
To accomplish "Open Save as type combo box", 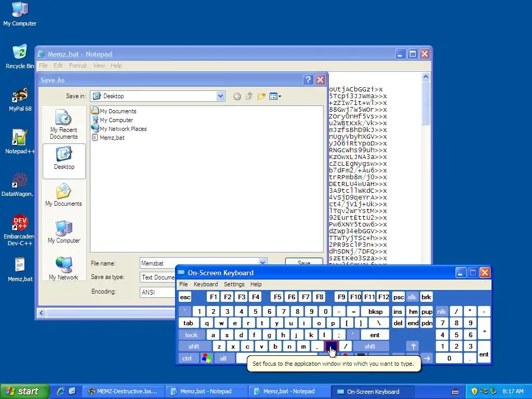I will [158, 277].
